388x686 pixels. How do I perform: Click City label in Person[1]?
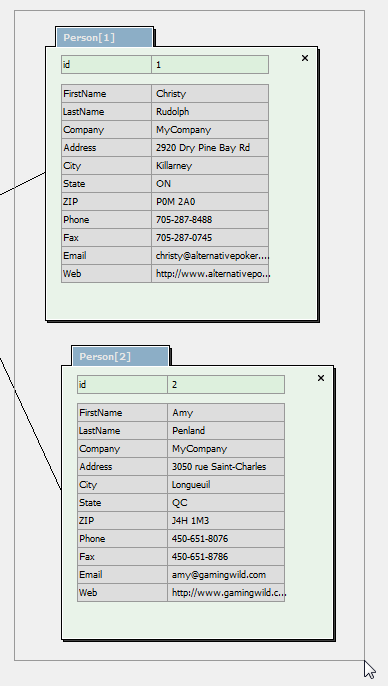pyautogui.click(x=106, y=165)
